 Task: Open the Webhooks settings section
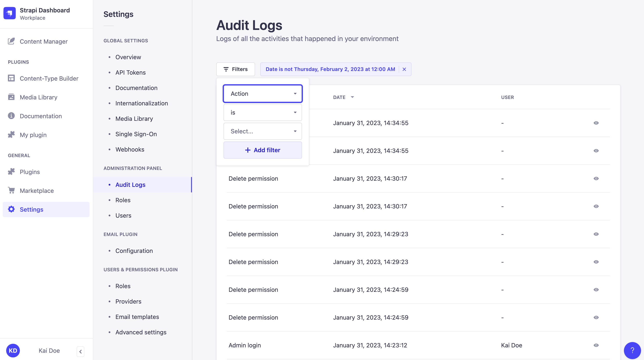[130, 149]
